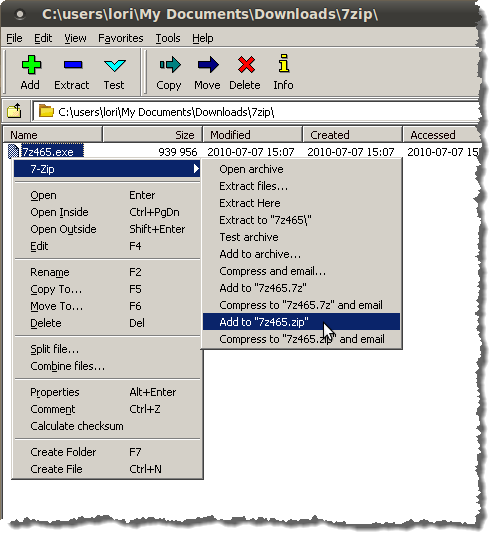Select Extract to "7z465\" option
Screen dimensions: 497x539
[x=301, y=220]
